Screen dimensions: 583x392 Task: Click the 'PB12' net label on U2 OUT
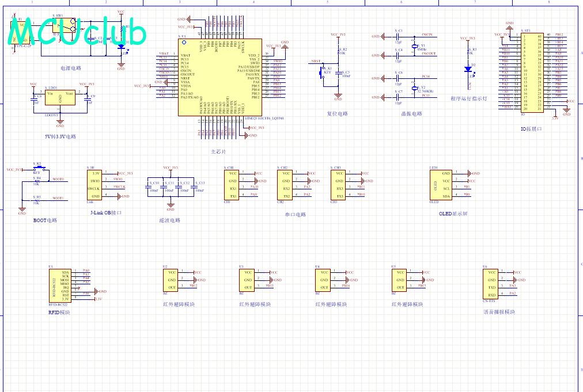pyautogui.click(x=194, y=286)
